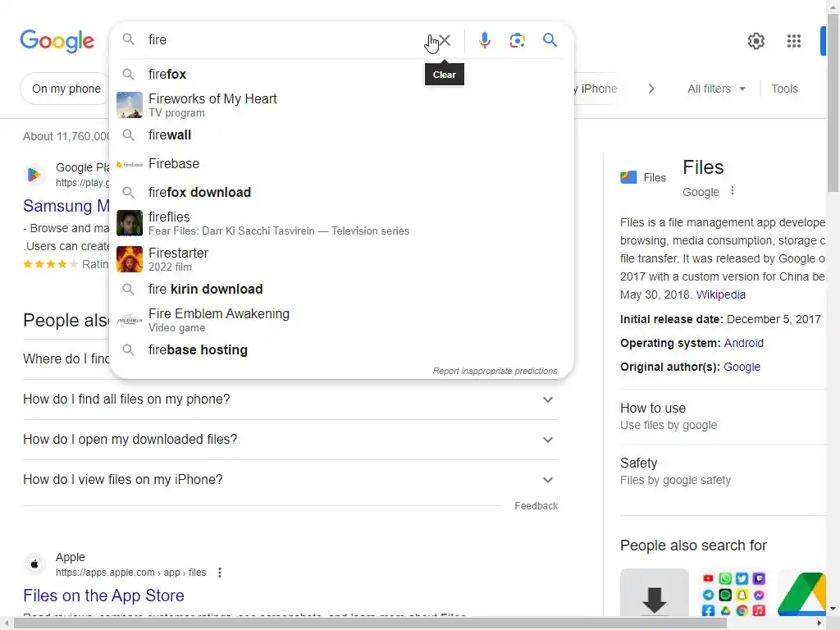Select the On my phone filter chip

coord(66,89)
